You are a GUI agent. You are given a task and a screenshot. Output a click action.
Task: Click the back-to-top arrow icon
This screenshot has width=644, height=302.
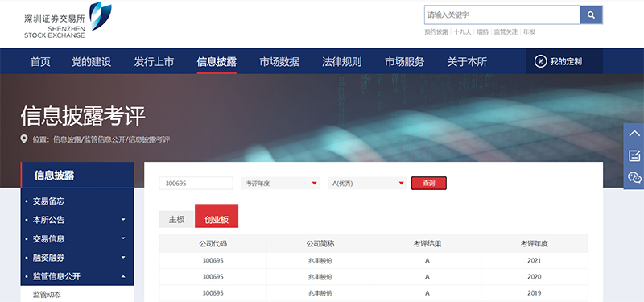(634, 133)
